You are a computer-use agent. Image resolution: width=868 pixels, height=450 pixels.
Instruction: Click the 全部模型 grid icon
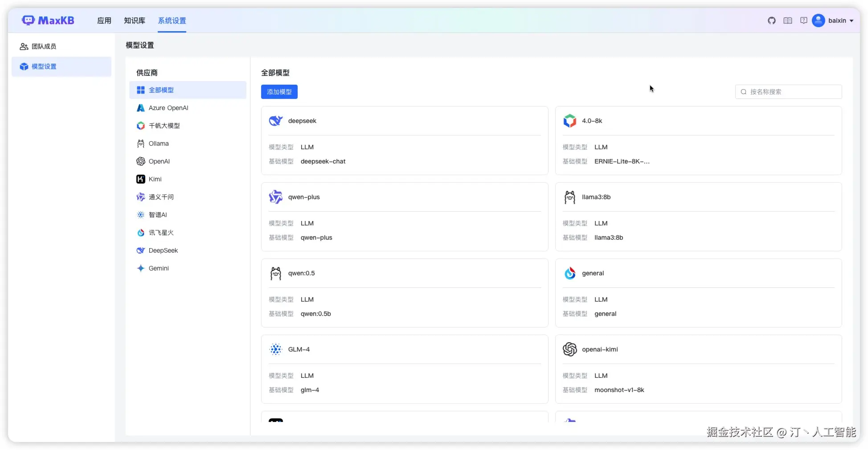pos(141,90)
